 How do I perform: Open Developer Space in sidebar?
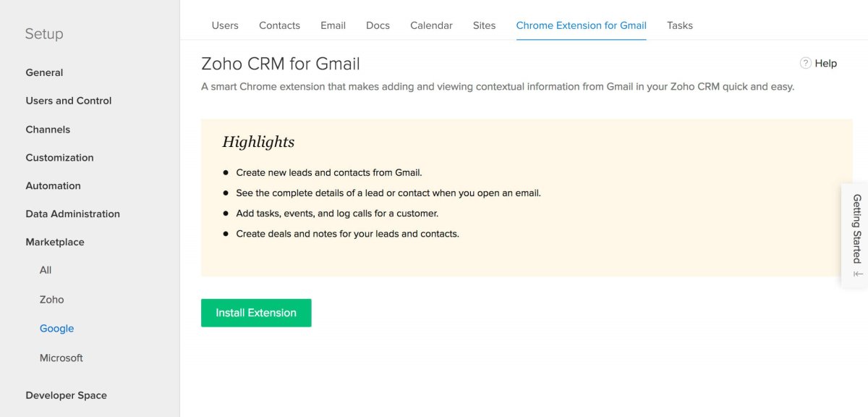66,395
